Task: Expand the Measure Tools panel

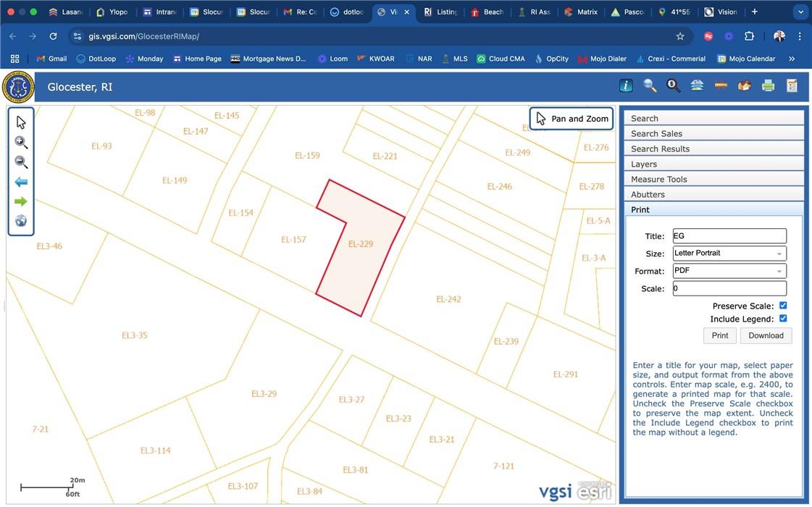Action: tap(713, 179)
